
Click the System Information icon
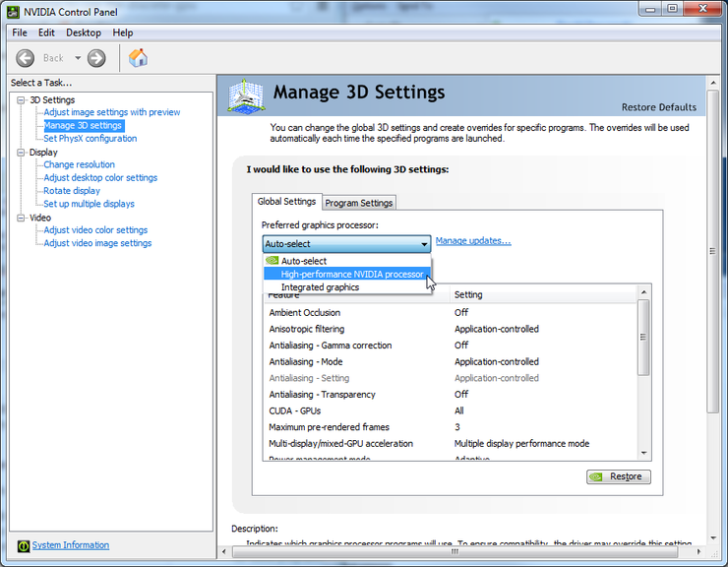(24, 545)
